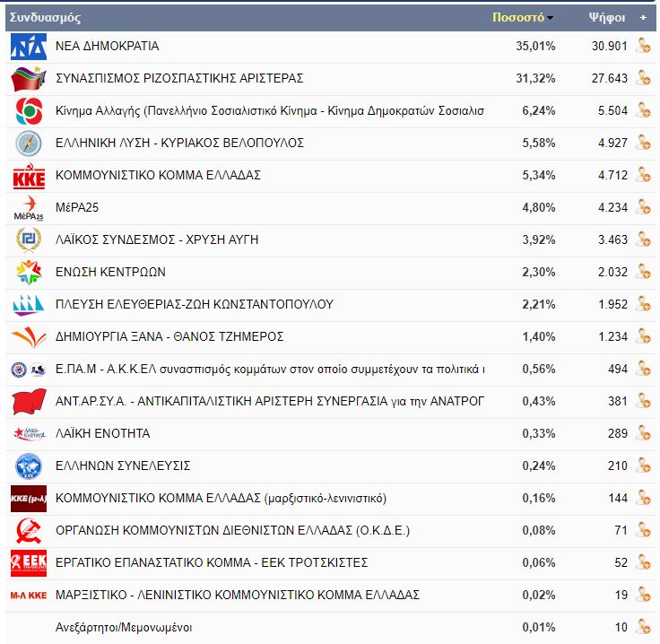Viewport: 660px width, 644px height.
Task: Open candidates icon for ΑΝΤ.ΑΡ.ΣΥ.Α. row
Action: click(643, 401)
